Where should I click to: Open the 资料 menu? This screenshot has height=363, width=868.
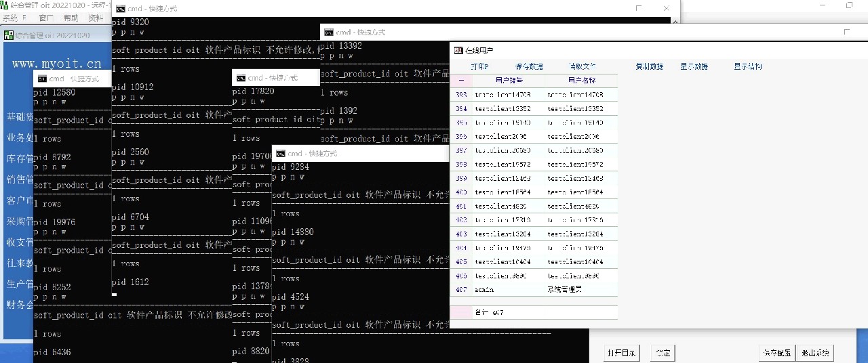tap(96, 18)
